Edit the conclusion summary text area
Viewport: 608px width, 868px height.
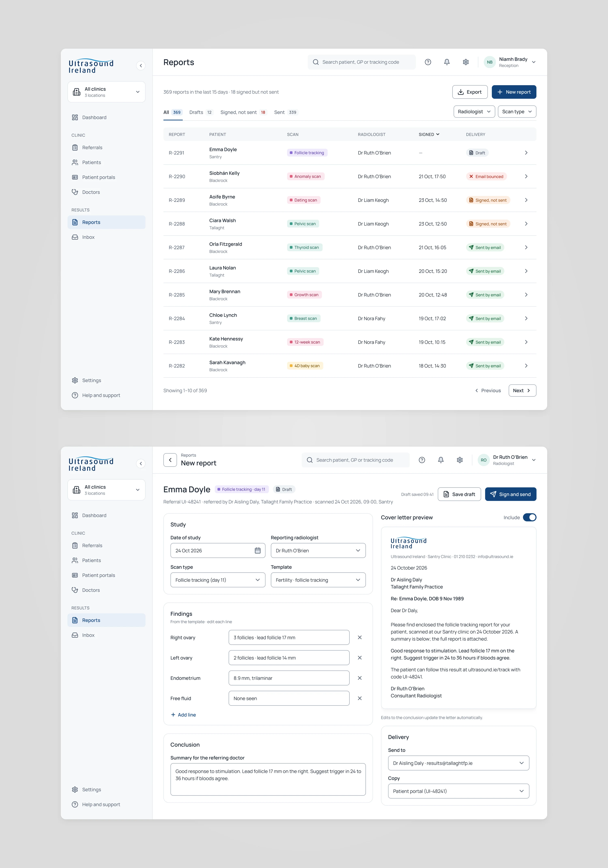click(268, 780)
